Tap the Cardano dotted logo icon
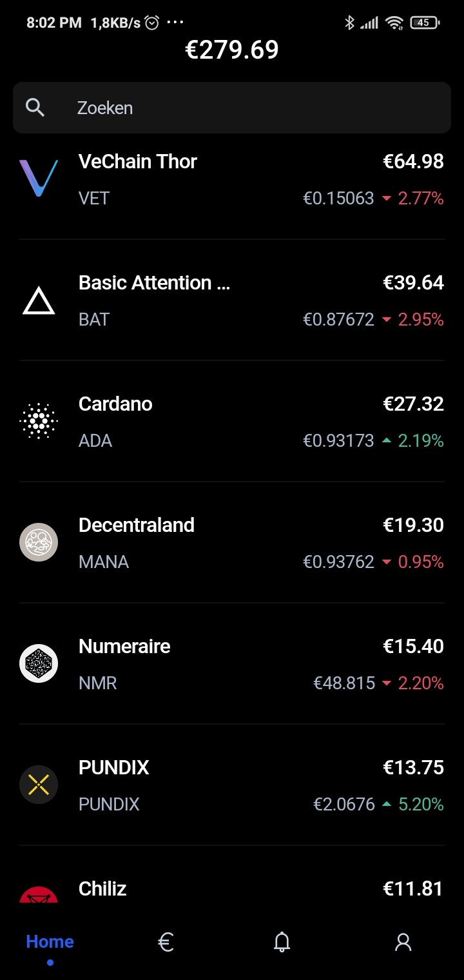The width and height of the screenshot is (464, 980). pyautogui.click(x=39, y=421)
